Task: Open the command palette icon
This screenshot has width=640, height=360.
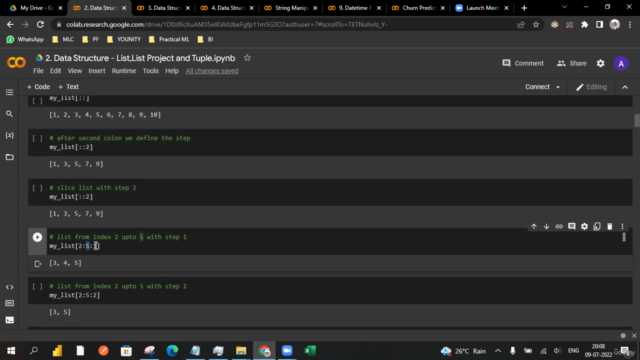Action: pyautogui.click(x=9, y=303)
